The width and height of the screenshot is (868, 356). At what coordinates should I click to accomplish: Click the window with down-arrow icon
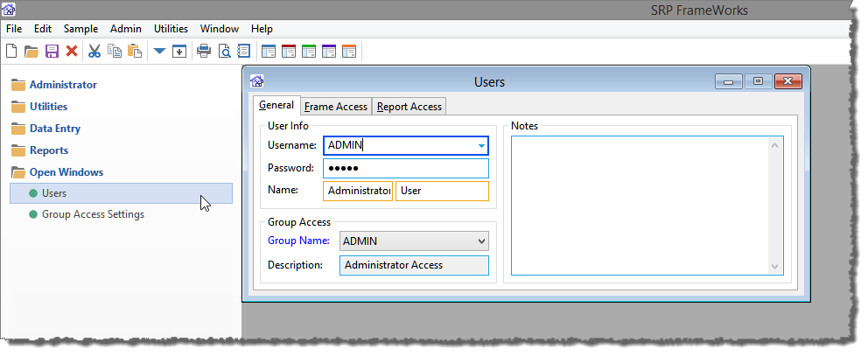click(179, 52)
